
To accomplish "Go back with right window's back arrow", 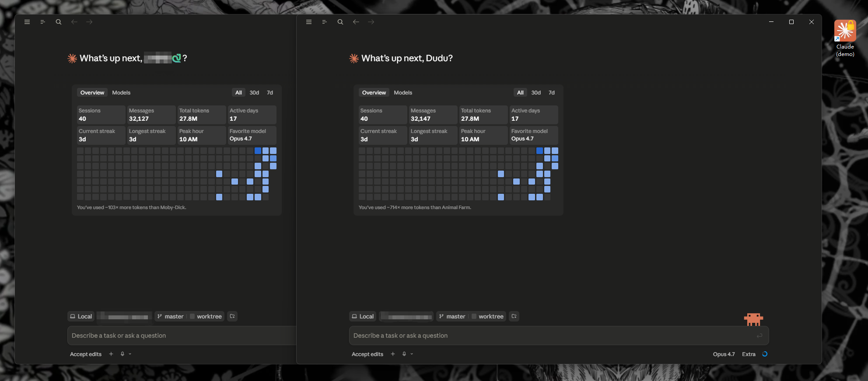I will click(356, 22).
